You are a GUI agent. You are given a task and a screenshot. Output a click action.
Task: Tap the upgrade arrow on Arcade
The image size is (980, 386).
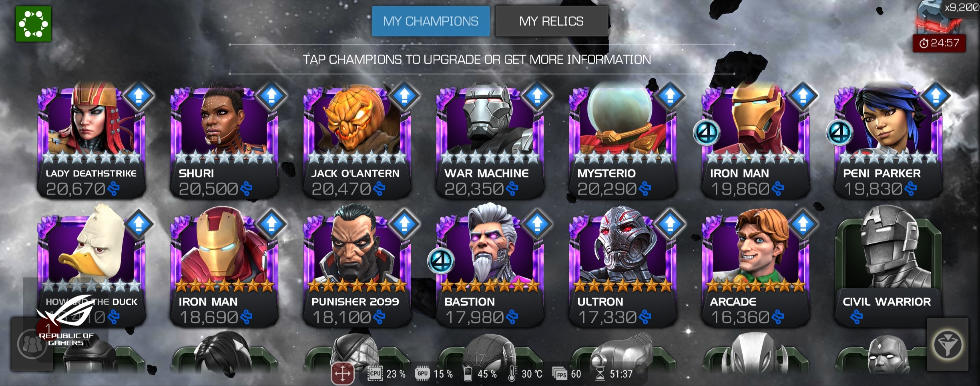(803, 224)
